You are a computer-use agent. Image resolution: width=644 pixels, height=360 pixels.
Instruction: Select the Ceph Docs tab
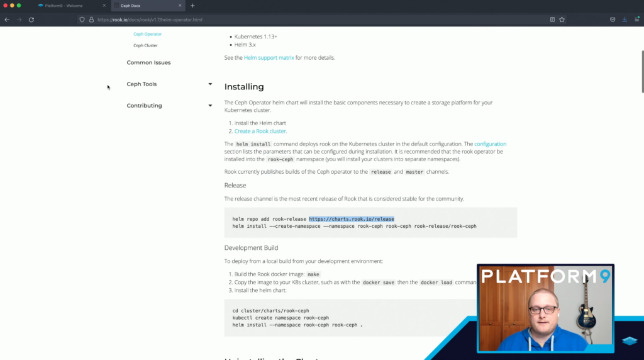pyautogui.click(x=148, y=6)
